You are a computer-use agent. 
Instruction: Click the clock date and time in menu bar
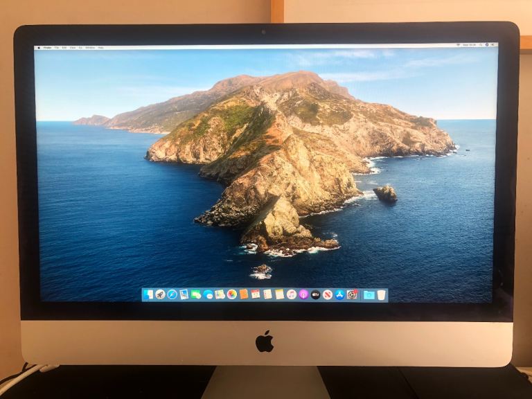[469, 45]
